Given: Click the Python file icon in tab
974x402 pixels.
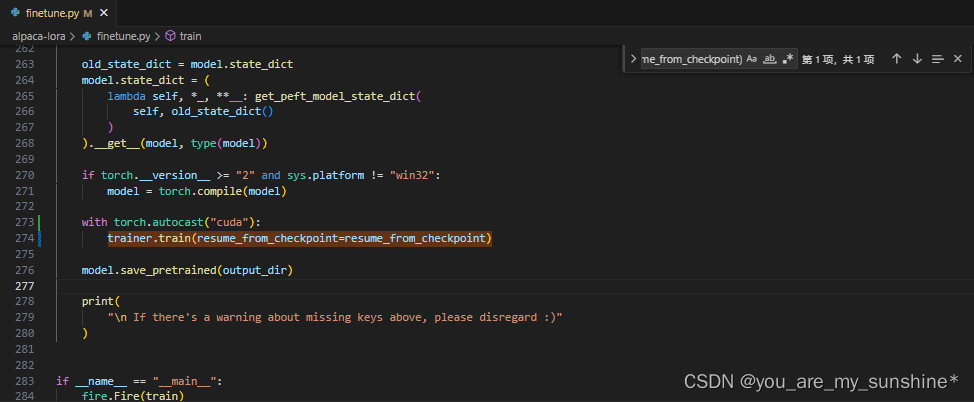Looking at the screenshot, I should click(16, 12).
